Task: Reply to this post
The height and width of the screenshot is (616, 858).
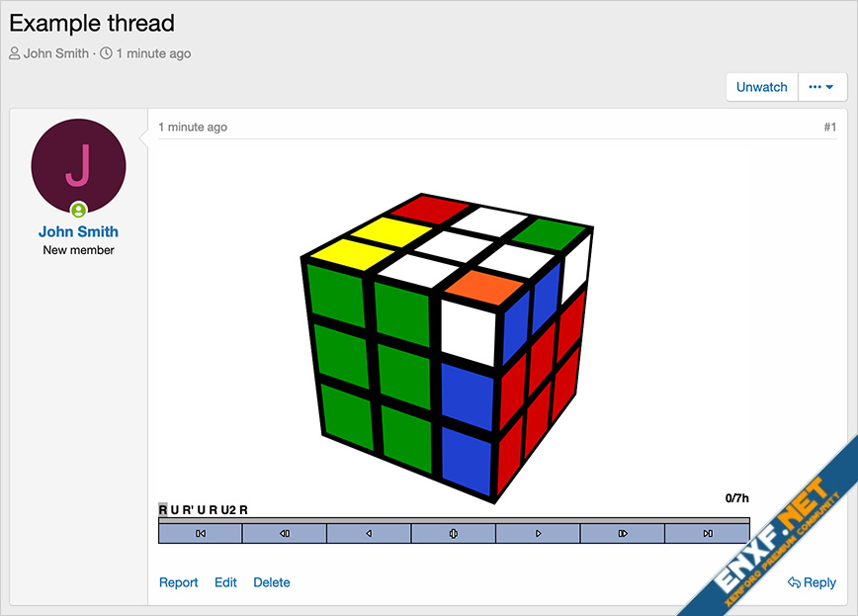Action: (x=813, y=582)
